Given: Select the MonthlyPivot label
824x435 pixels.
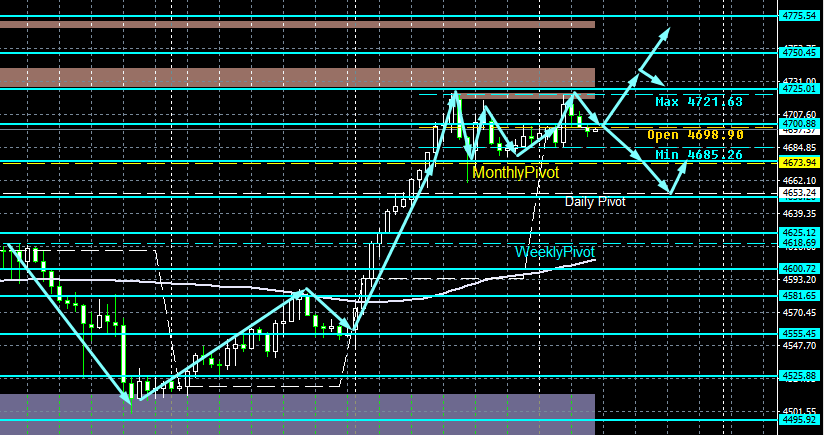Looking at the screenshot, I should [x=516, y=172].
